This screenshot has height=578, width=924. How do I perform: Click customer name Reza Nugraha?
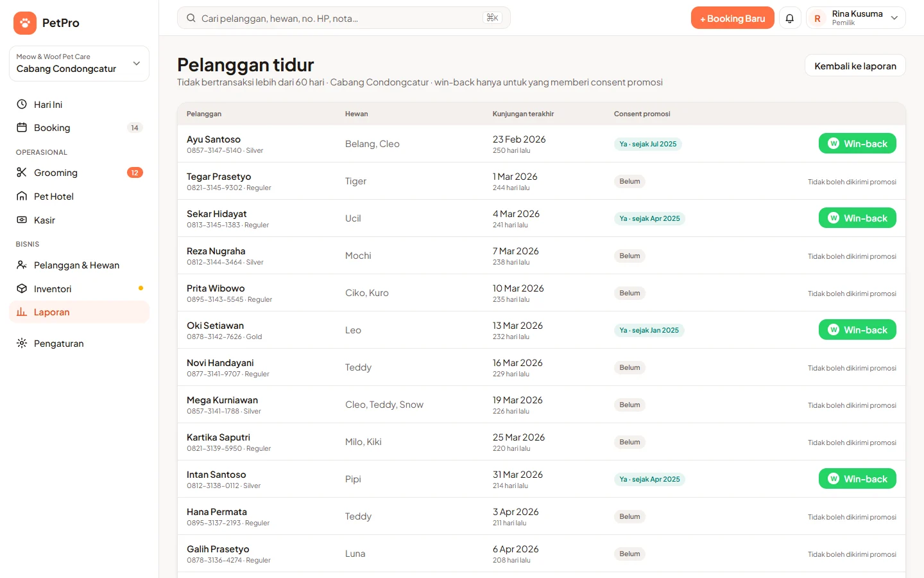point(216,251)
